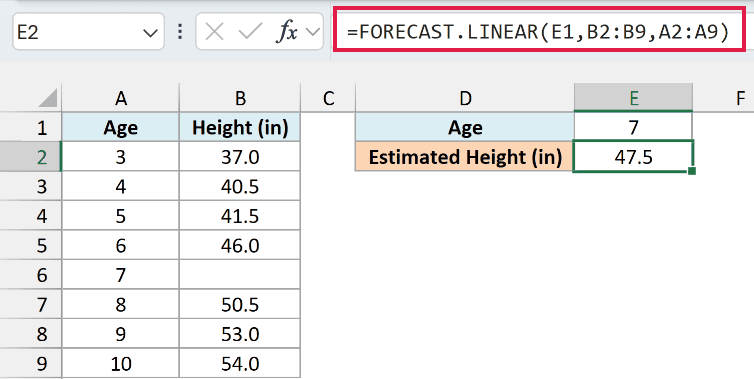Click the cell with height 53.0

click(x=240, y=334)
